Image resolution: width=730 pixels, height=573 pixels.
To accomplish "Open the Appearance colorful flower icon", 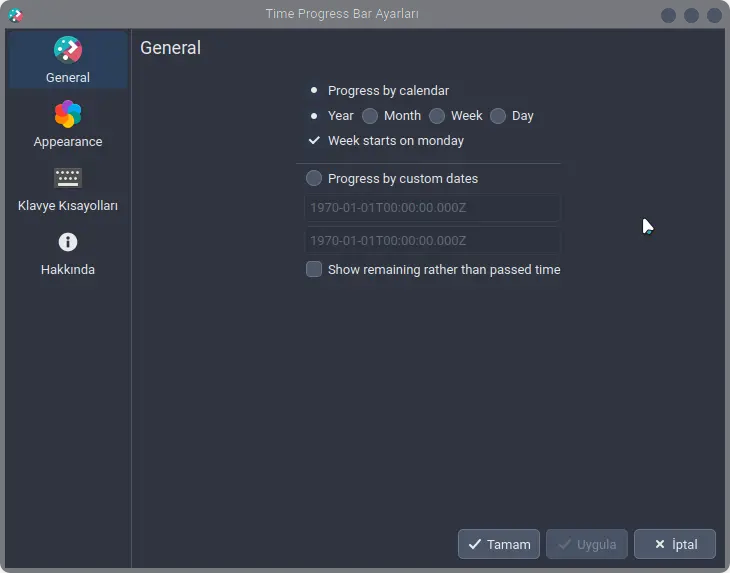I will pyautogui.click(x=68, y=114).
